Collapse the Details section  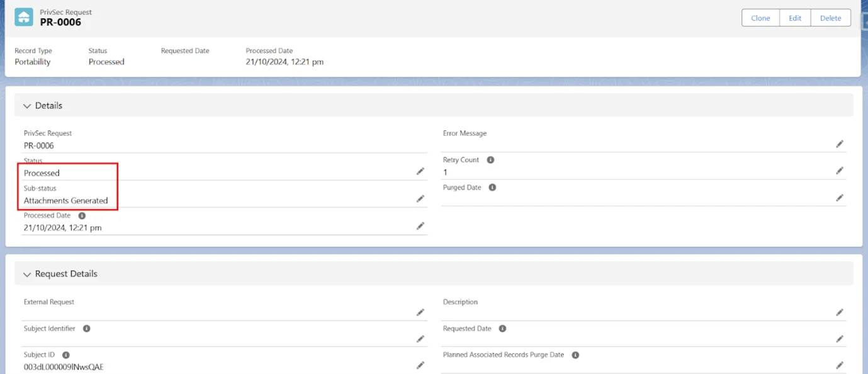click(27, 106)
